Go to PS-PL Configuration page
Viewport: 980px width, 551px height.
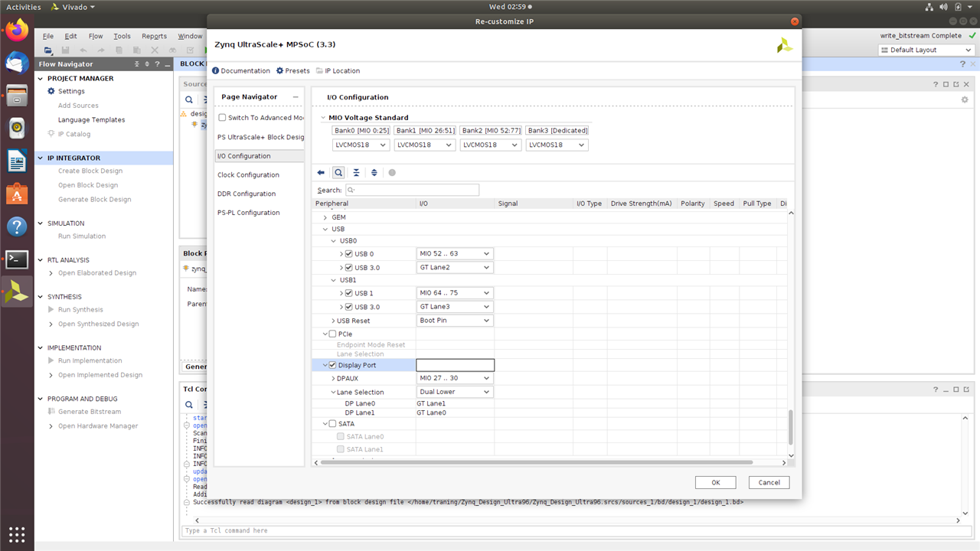click(248, 213)
